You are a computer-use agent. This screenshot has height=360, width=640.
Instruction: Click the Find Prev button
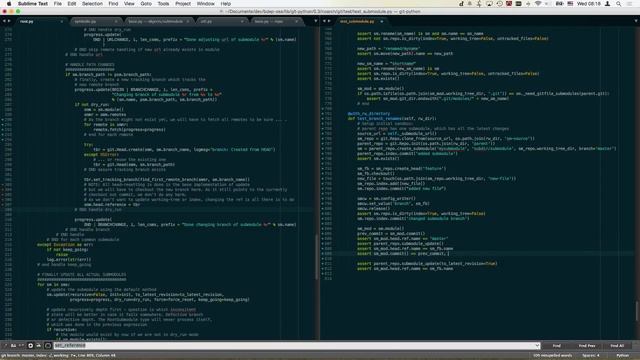(587, 346)
